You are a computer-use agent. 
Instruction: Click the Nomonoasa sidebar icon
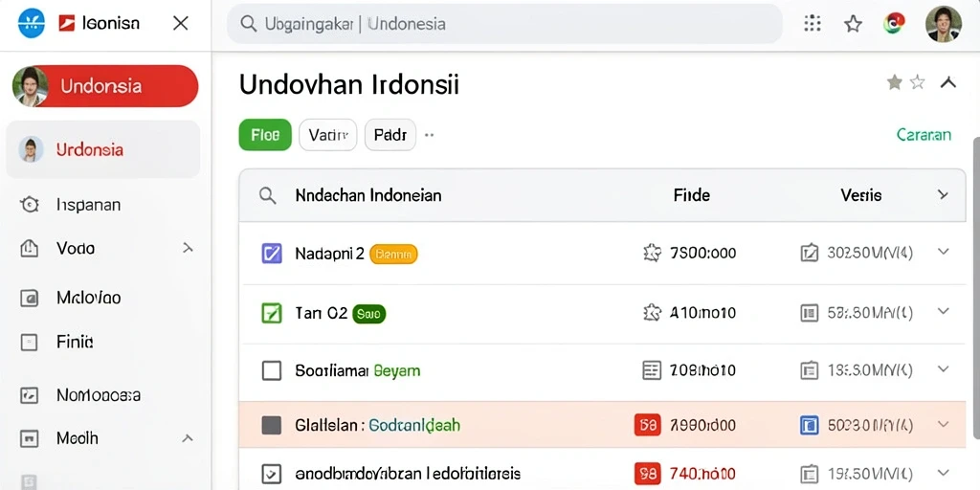30,395
